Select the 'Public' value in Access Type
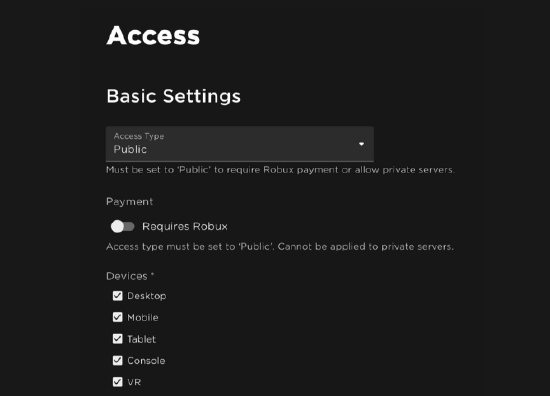Image resolution: width=550 pixels, height=396 pixels. [130, 149]
